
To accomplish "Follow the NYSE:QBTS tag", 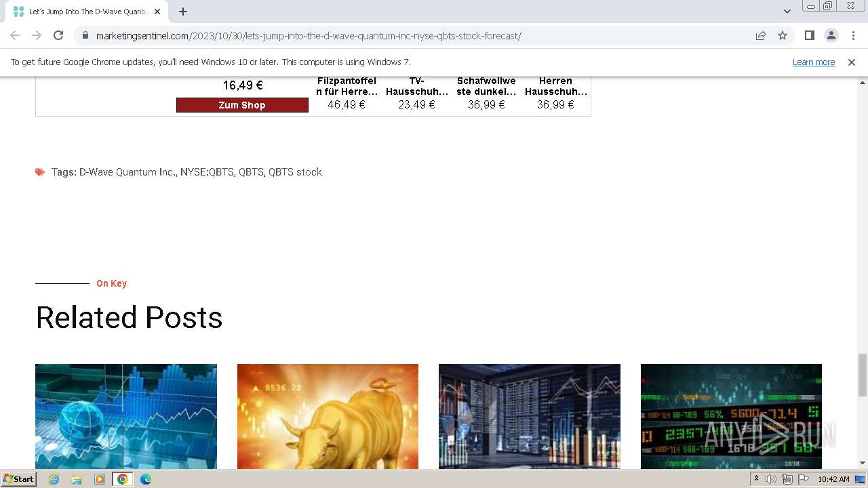I will coord(207,172).
